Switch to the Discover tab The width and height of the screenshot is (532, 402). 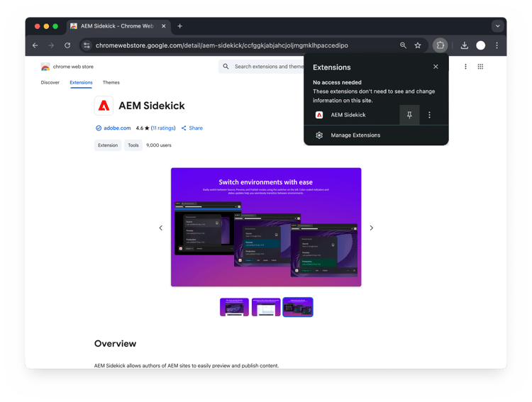pyautogui.click(x=50, y=82)
